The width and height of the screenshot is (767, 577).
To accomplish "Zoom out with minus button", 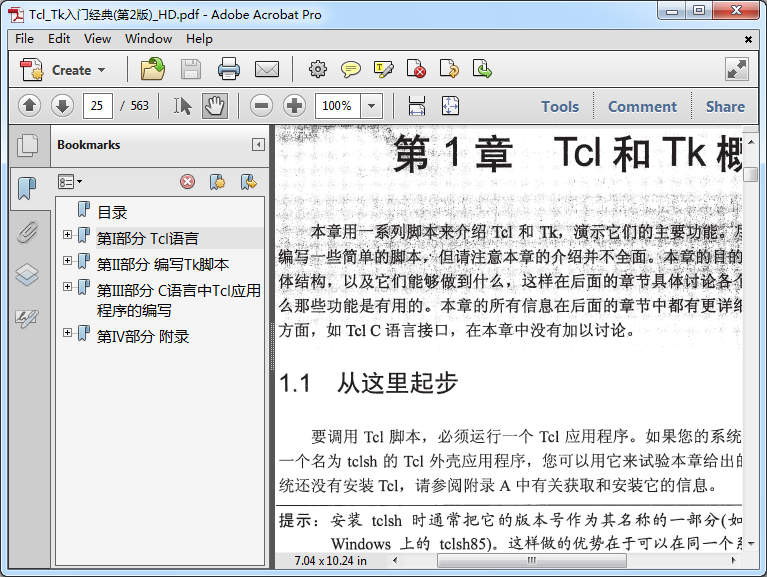I will pyautogui.click(x=261, y=106).
